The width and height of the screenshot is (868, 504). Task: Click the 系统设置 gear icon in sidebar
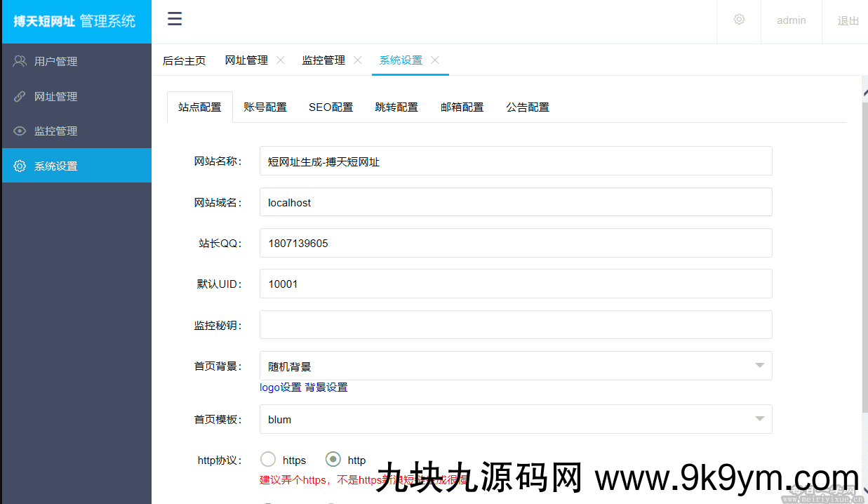pos(20,166)
